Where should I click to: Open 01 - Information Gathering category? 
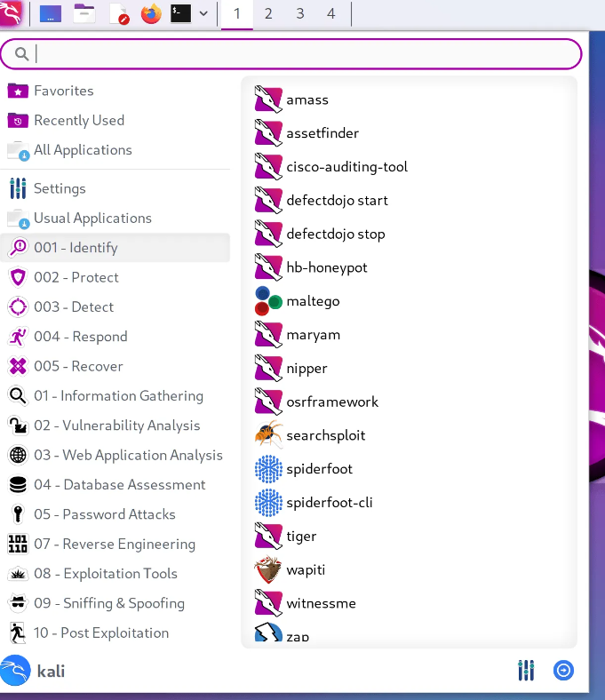115,395
